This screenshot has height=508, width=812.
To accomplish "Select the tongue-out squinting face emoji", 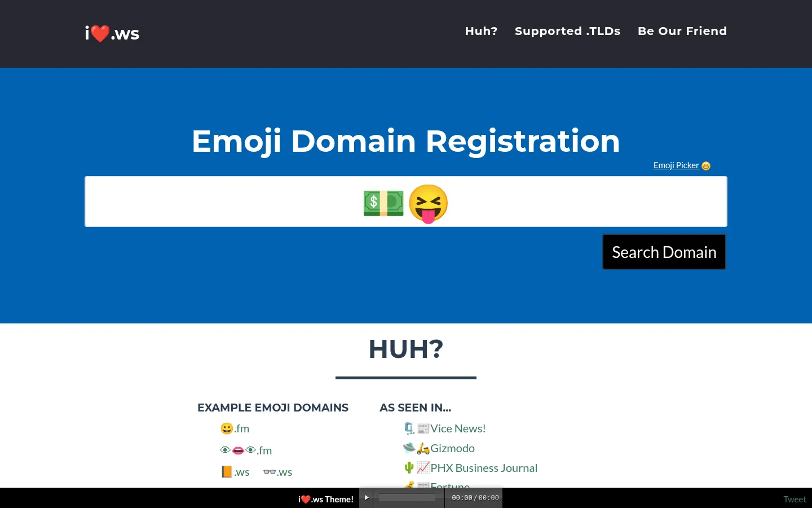I will coord(428,204).
